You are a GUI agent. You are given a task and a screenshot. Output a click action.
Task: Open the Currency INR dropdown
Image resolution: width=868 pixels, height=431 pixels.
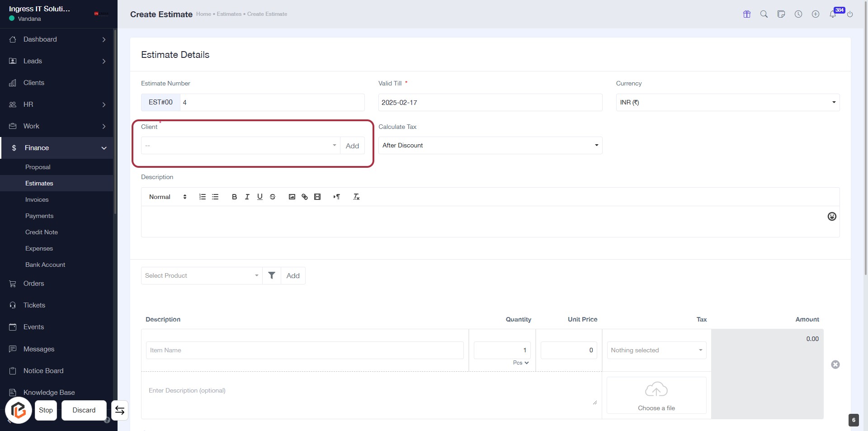pos(727,102)
